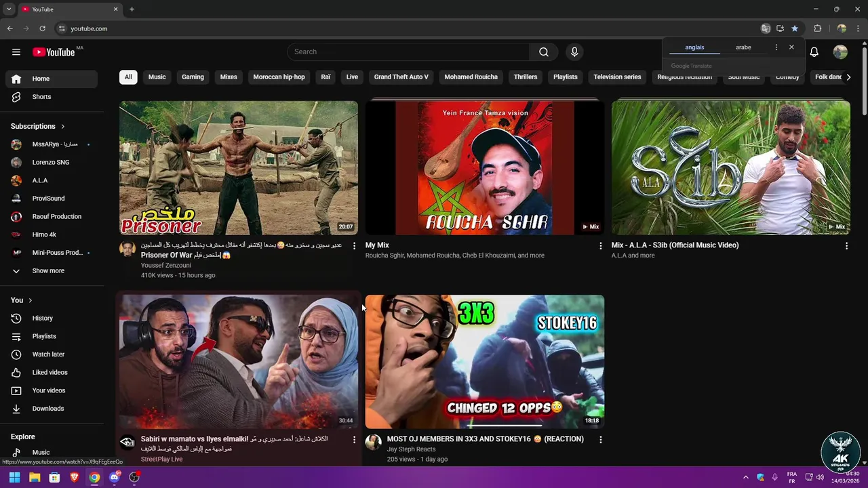Select the Gaming filter chip
868x488 pixels.
[193, 77]
